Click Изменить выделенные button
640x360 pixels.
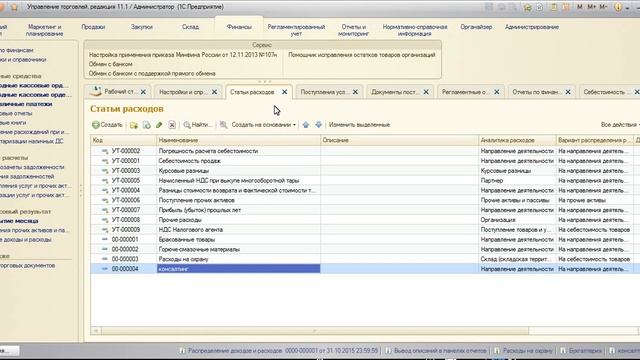coord(359,125)
